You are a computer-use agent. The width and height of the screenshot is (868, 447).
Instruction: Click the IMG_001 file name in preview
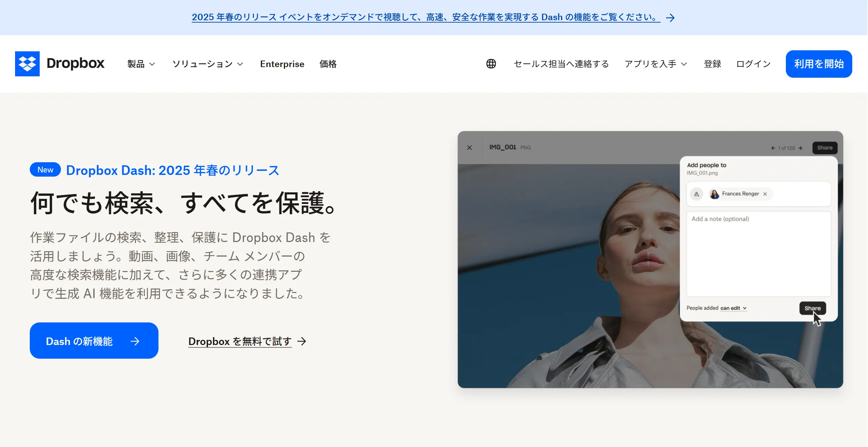point(502,147)
